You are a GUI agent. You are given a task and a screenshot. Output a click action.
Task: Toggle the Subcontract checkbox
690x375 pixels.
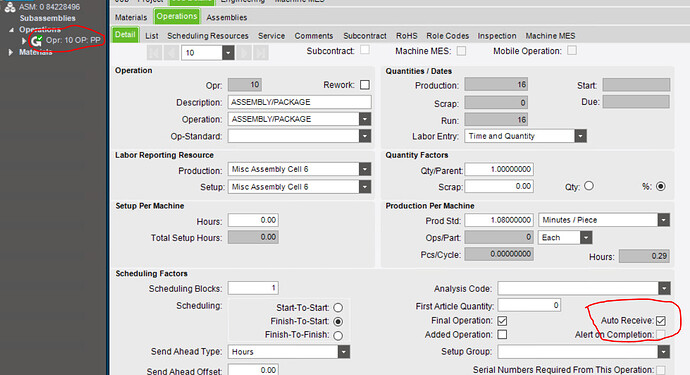tap(365, 50)
